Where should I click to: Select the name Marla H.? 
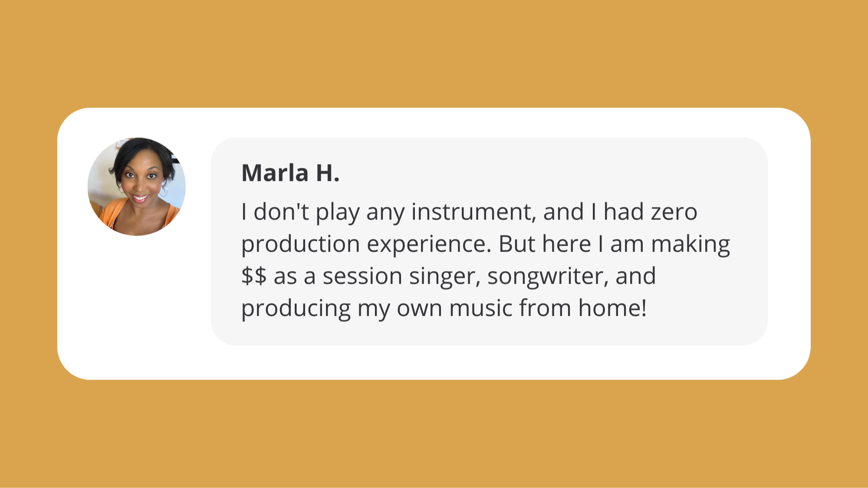point(290,173)
